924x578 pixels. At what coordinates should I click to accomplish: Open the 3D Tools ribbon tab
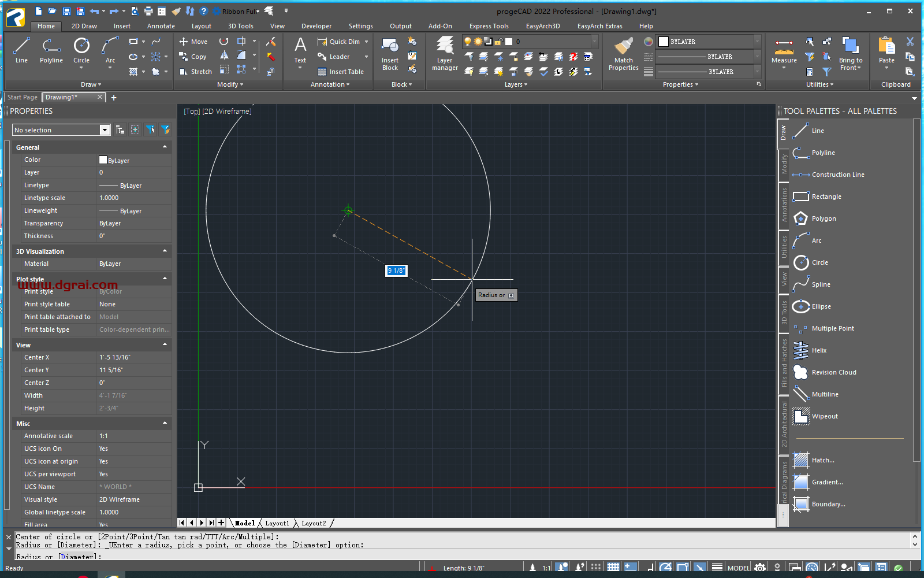pos(240,26)
